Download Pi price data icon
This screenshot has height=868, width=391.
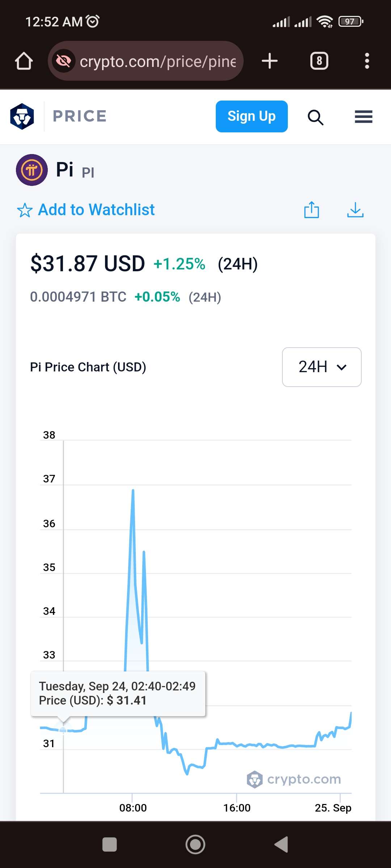[x=355, y=210]
